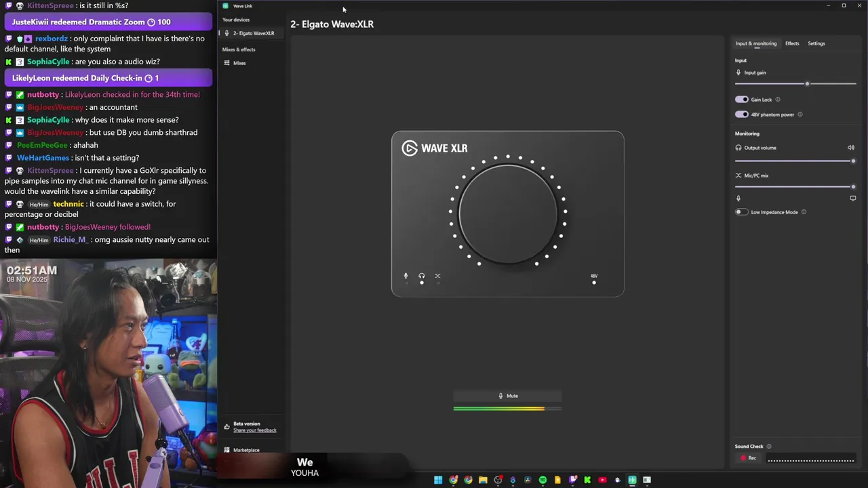Click the PC monitor icon under the Mic/PC mix slider

tap(853, 199)
